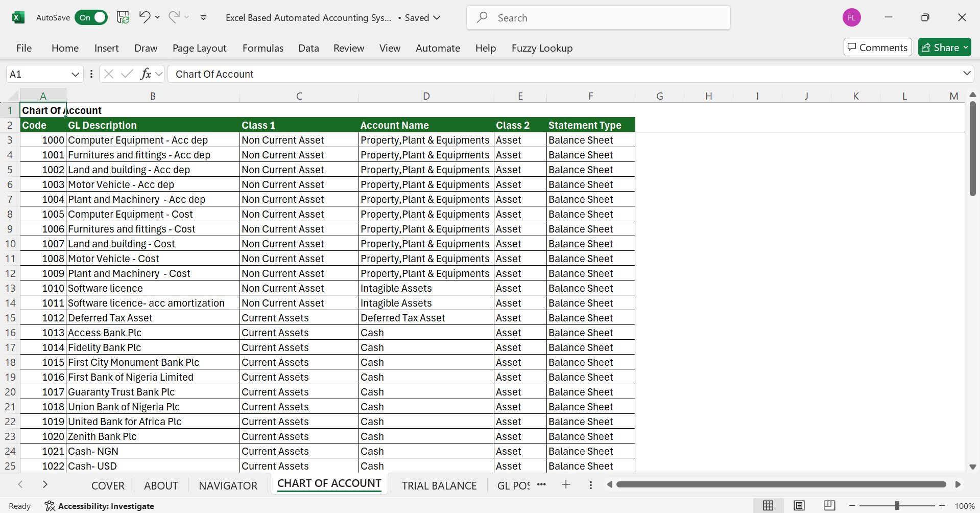980x513 pixels.
Task: Open the Draw ribbon tab
Action: [146, 48]
